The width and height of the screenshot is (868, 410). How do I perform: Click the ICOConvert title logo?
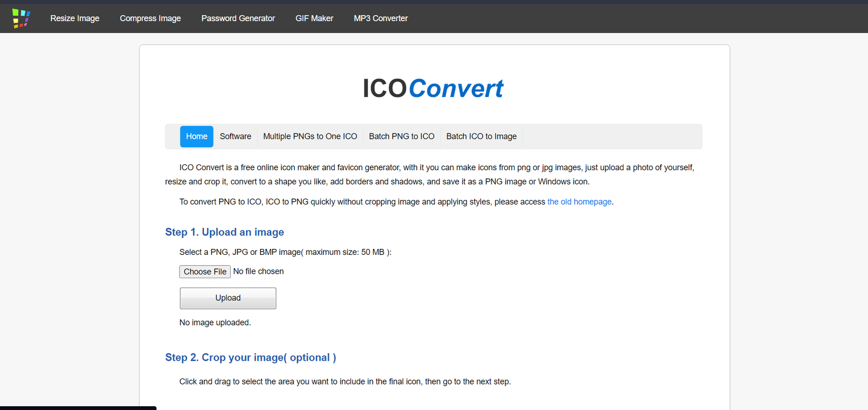click(433, 88)
